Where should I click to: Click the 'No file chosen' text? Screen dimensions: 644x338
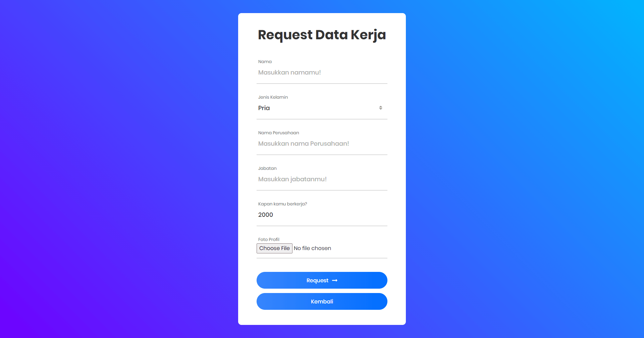(x=312, y=248)
